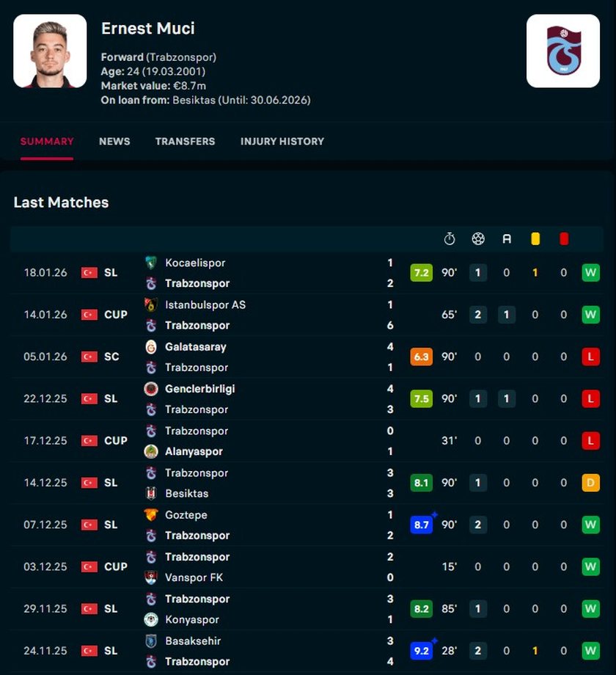Click the minutes played stopwatch icon
The width and height of the screenshot is (616, 675).
450,238
